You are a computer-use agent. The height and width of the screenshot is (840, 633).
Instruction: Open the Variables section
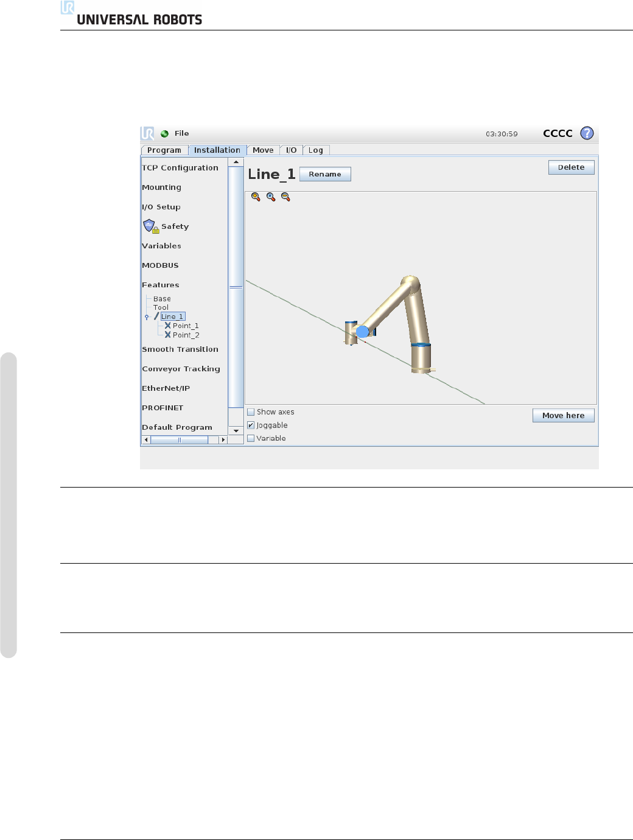tap(162, 246)
